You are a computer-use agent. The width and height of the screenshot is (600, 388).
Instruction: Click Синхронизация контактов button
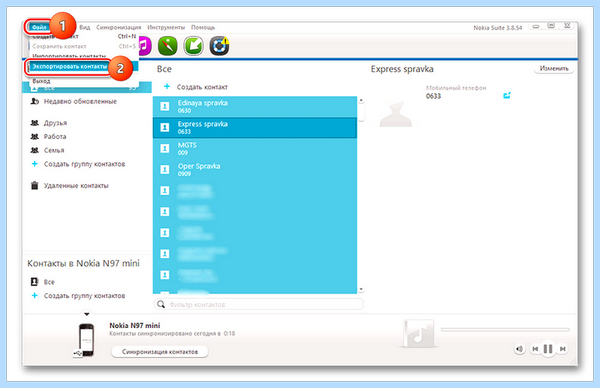pyautogui.click(x=160, y=352)
